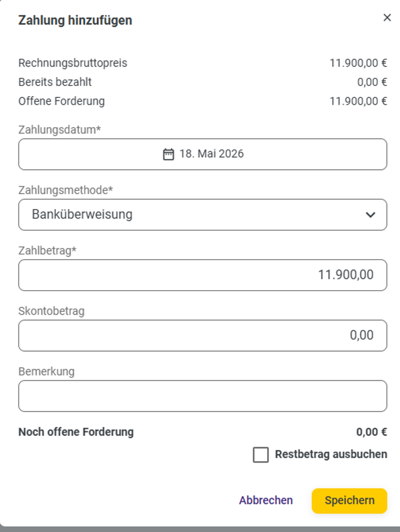Click the Zahlungsmethode field label
This screenshot has width=400, height=532.
66,190
